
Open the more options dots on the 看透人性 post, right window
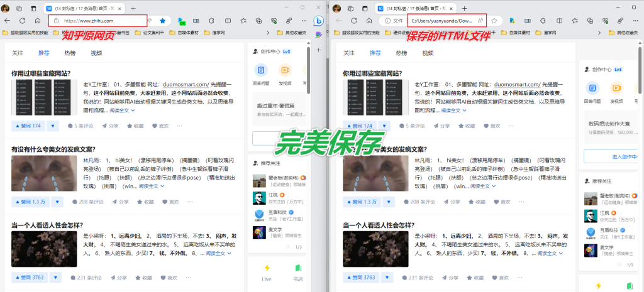point(520,278)
